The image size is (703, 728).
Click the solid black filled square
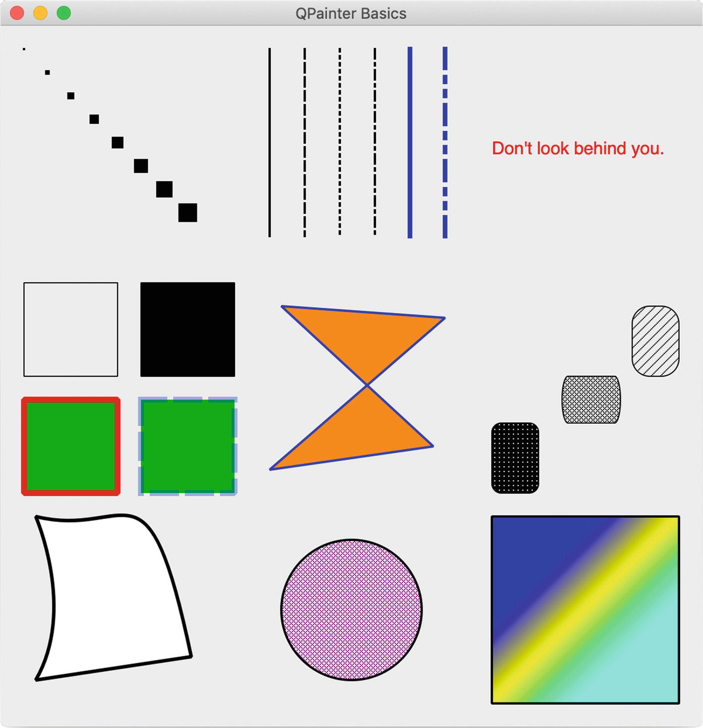tap(188, 330)
